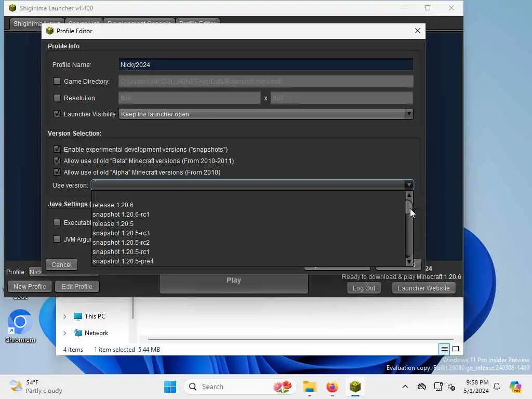The width and height of the screenshot is (532, 399).
Task: Open weather widget showing 54°F
Action: 36,387
